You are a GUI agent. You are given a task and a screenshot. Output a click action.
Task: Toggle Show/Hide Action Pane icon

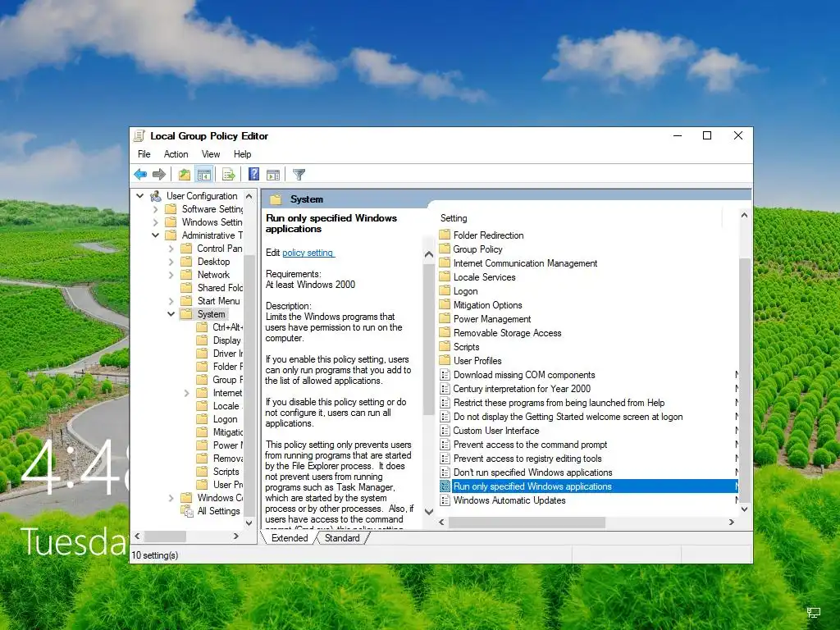pyautogui.click(x=273, y=174)
